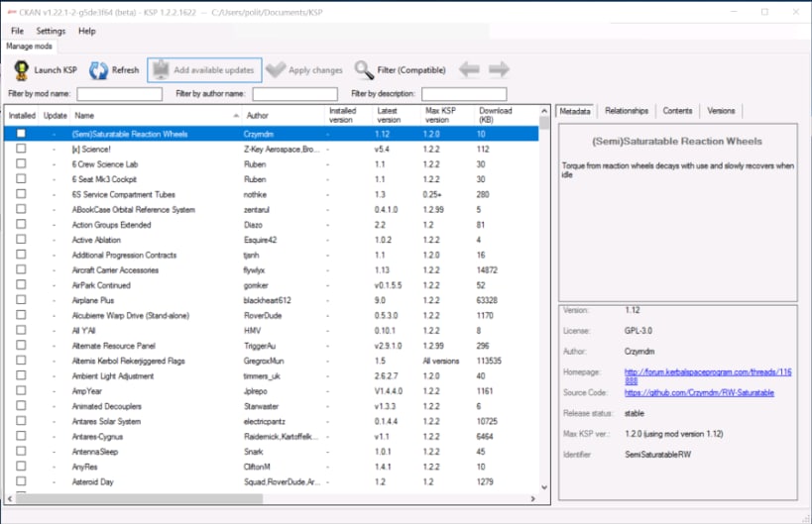Viewport: 812px width, 524px height.
Task: Select the Manage mods tab
Action: (x=29, y=46)
